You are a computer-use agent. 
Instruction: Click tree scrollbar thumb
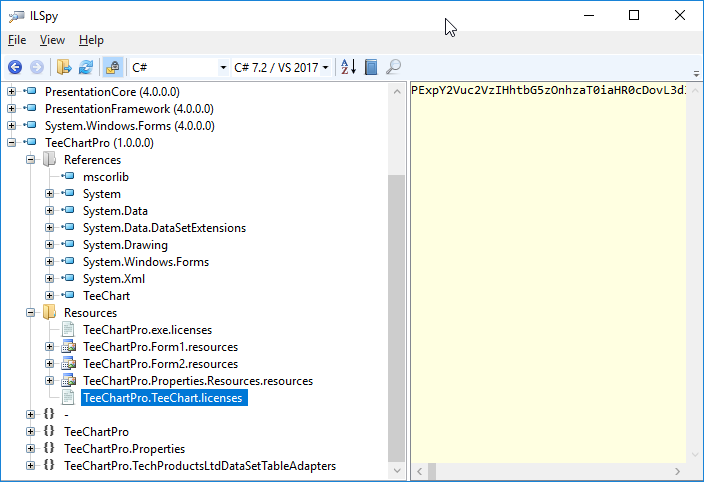point(397,318)
